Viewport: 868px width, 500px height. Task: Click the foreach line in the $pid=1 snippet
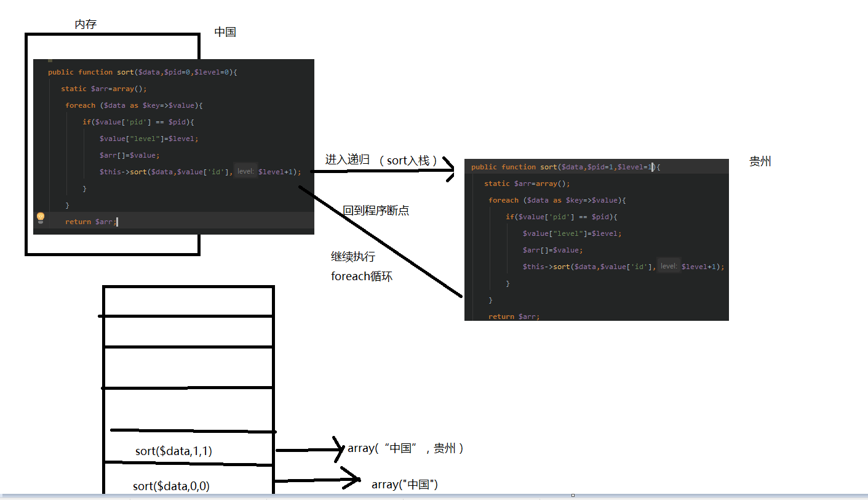(x=557, y=200)
